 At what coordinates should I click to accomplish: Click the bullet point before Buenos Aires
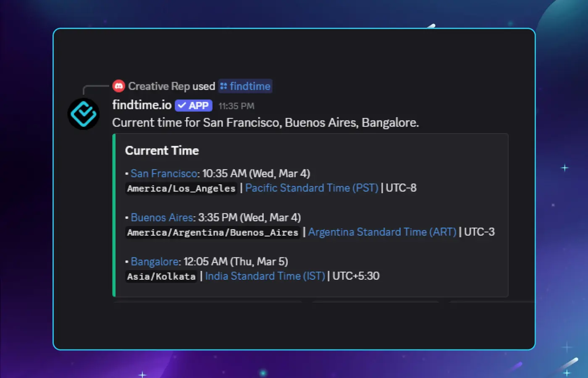[x=126, y=218]
